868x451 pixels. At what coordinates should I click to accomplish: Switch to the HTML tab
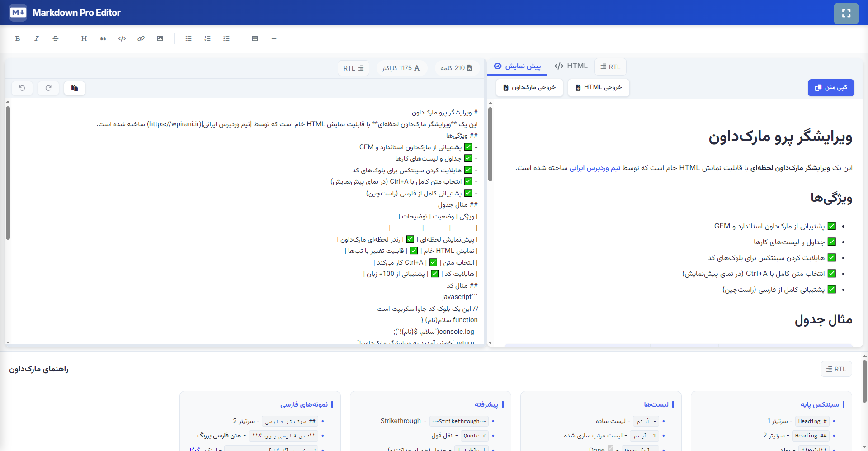tap(571, 66)
